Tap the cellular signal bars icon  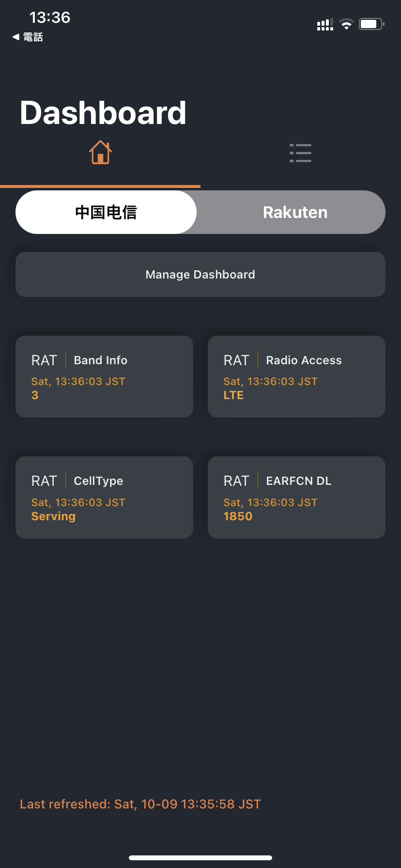pyautogui.click(x=325, y=25)
